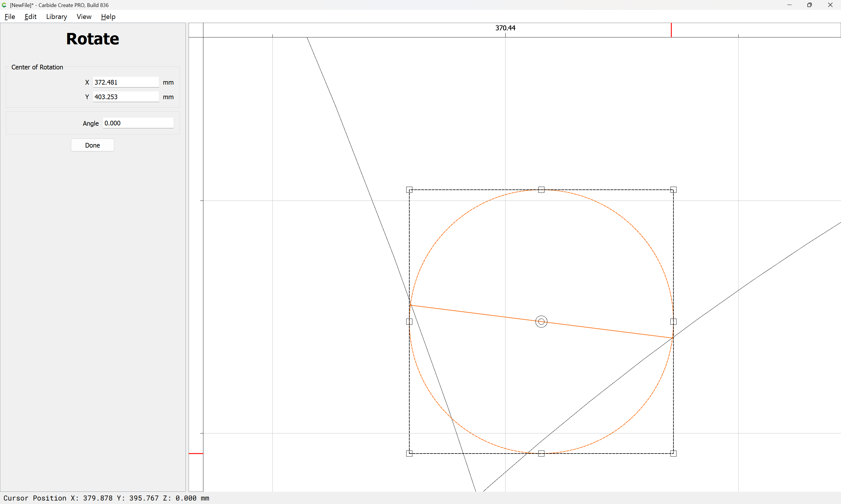Restore down the application window

click(x=809, y=5)
